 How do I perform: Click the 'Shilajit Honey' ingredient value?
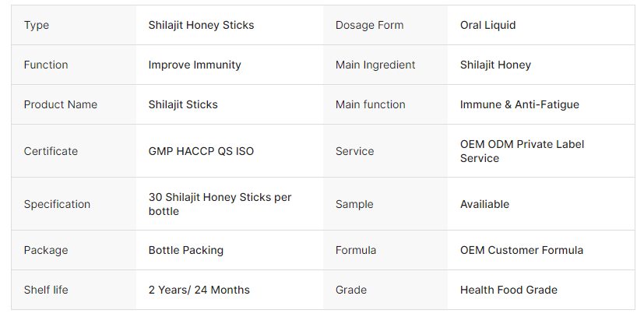coord(495,65)
